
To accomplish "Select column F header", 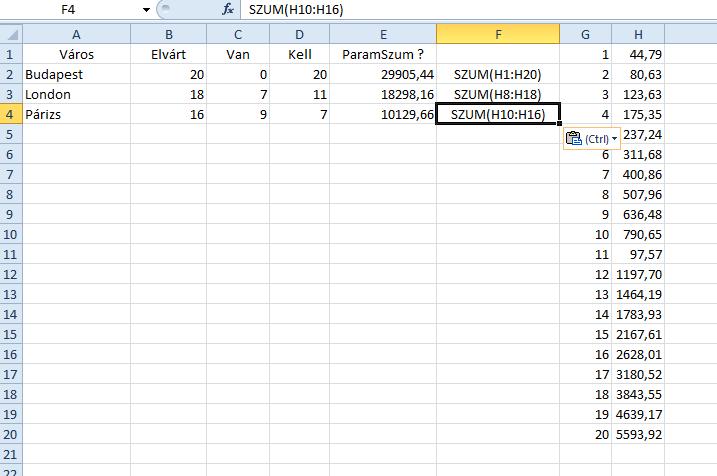I will 498,34.
